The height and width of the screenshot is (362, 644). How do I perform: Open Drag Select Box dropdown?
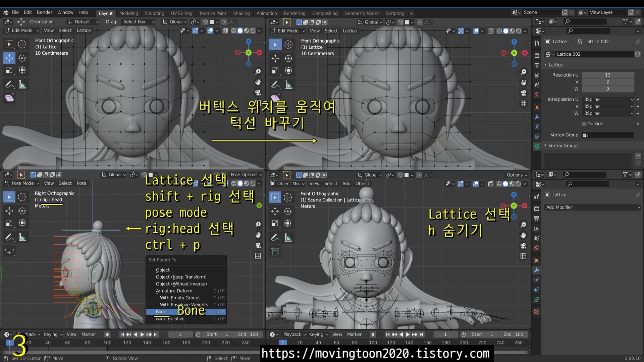(139, 22)
